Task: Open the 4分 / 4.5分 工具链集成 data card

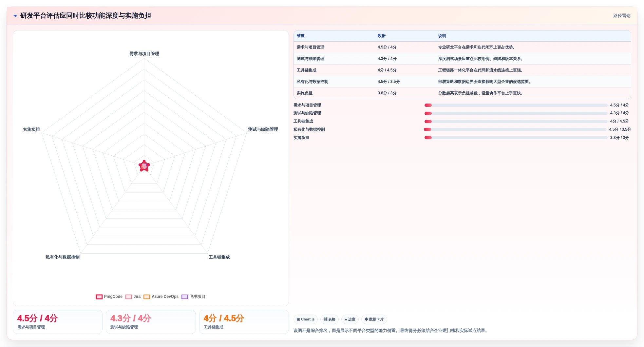Action: (244, 322)
